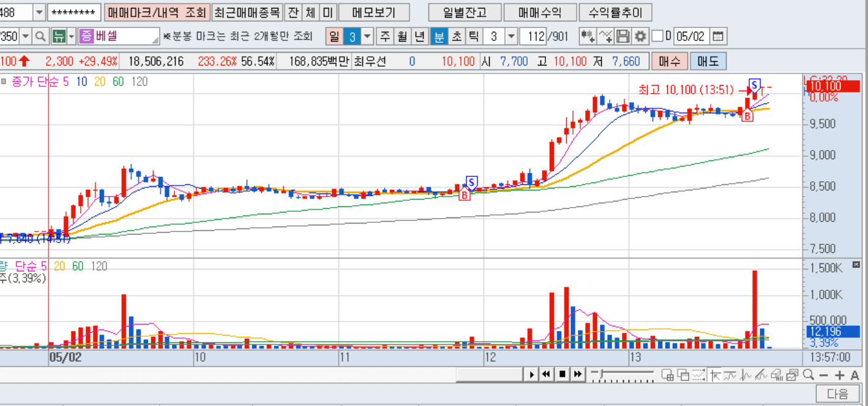
Task: Click the B buy marker near 12 o'clock
Action: [465, 195]
